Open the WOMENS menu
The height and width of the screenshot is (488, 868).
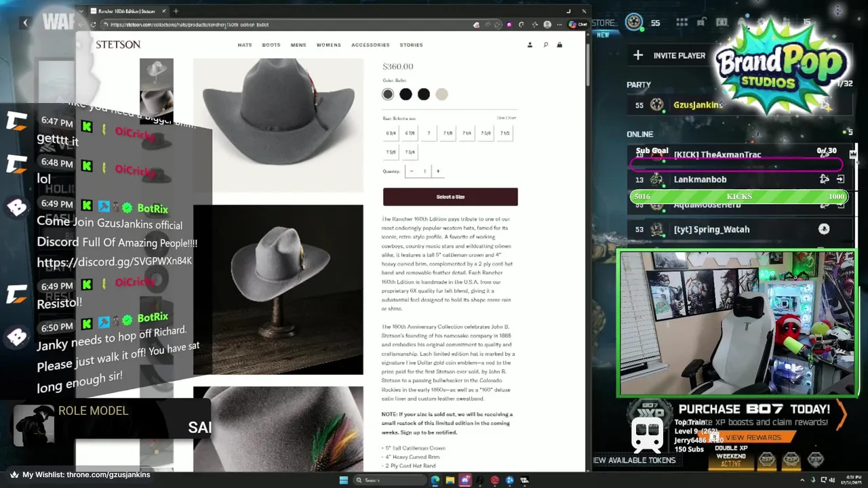329,45
